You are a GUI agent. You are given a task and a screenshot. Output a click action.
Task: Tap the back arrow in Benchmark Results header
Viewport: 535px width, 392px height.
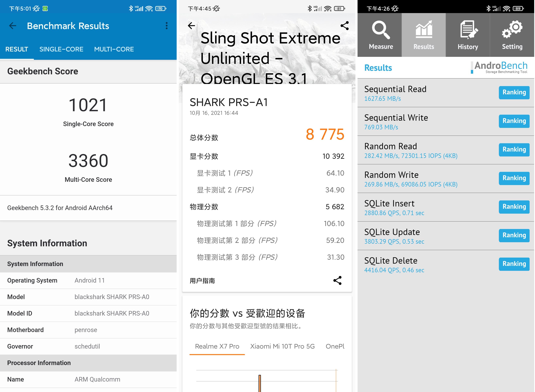tap(13, 26)
